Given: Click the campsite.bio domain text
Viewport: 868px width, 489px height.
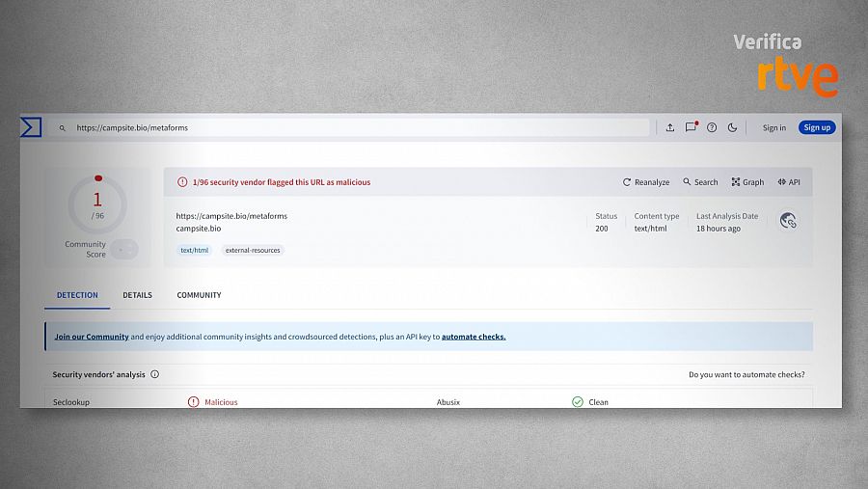Looking at the screenshot, I should tap(198, 229).
